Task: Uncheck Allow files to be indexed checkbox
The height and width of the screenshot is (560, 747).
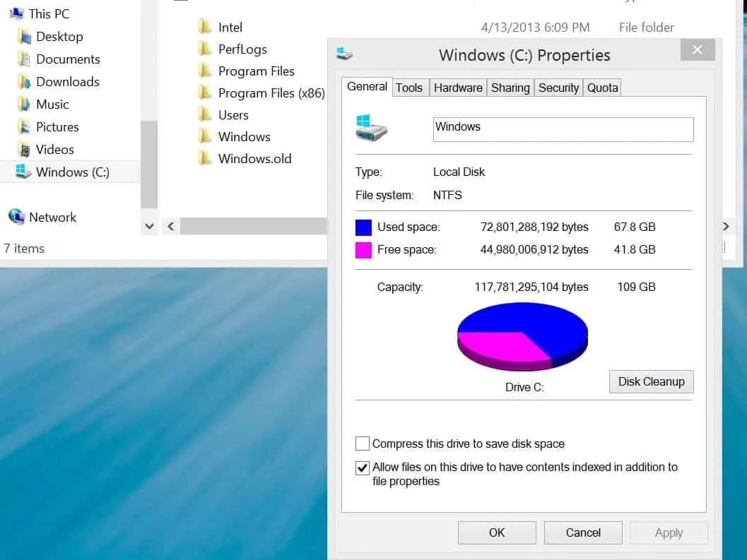Action: [362, 467]
